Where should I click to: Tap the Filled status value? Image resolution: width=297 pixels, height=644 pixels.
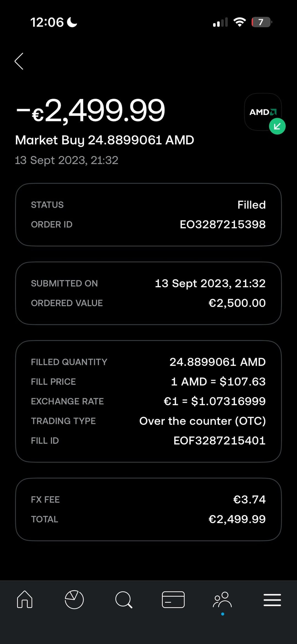[x=251, y=205]
